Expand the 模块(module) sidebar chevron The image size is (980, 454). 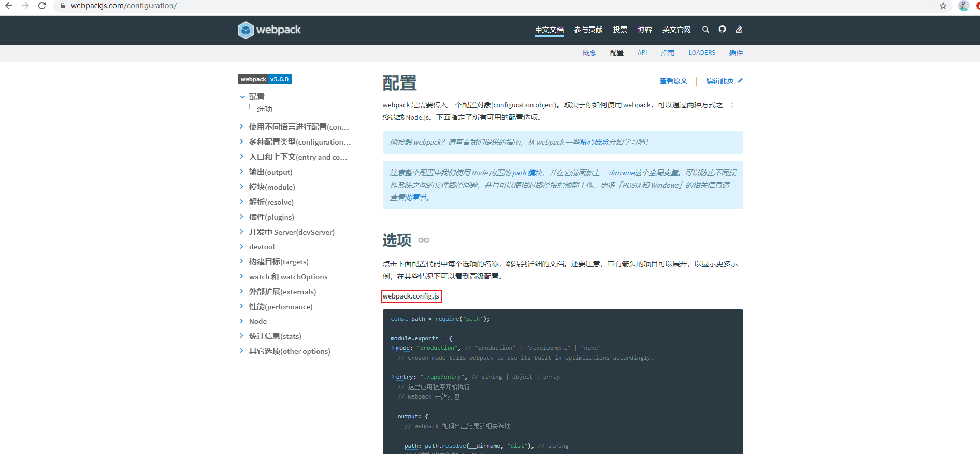coord(241,187)
